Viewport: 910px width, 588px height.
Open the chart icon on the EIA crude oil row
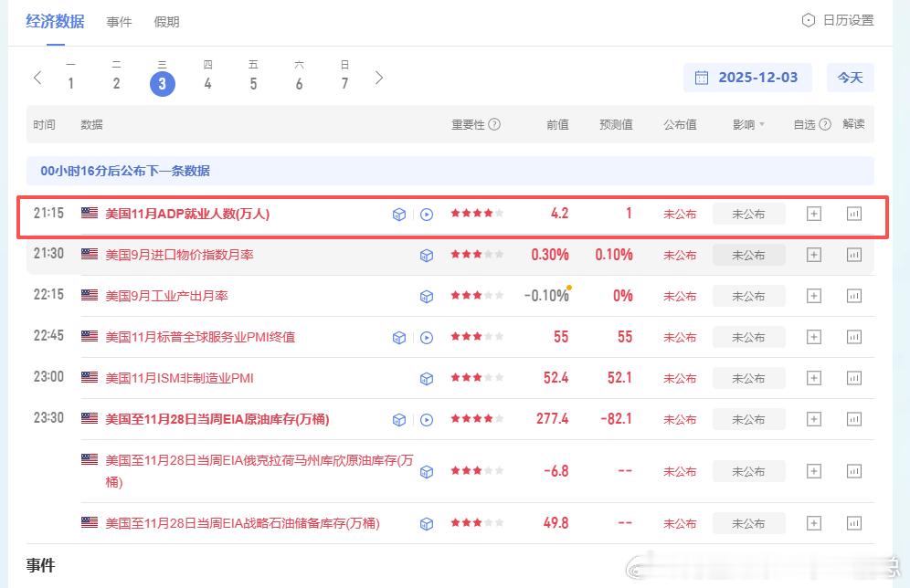coord(853,418)
